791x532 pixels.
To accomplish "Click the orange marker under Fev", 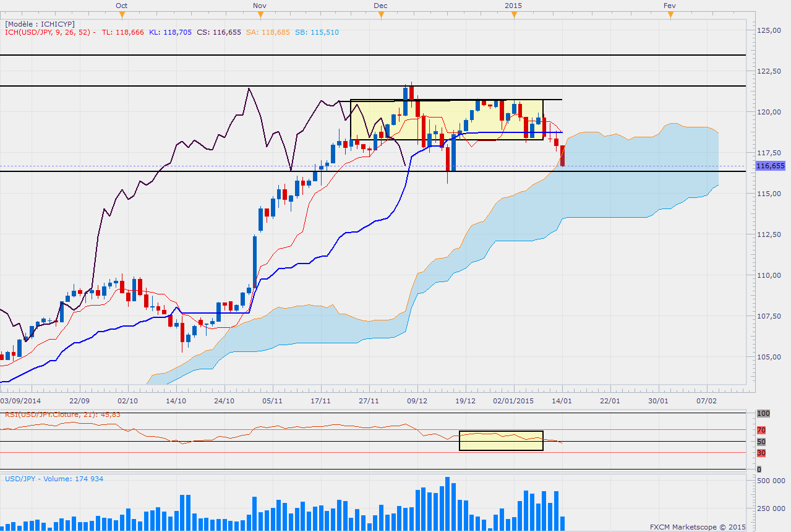I will pos(670,15).
